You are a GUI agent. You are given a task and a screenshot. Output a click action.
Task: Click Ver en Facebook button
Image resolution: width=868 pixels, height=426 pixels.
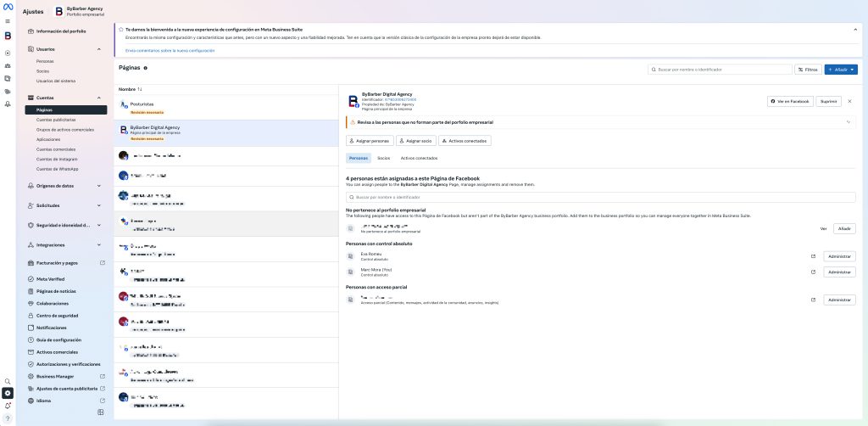click(790, 101)
